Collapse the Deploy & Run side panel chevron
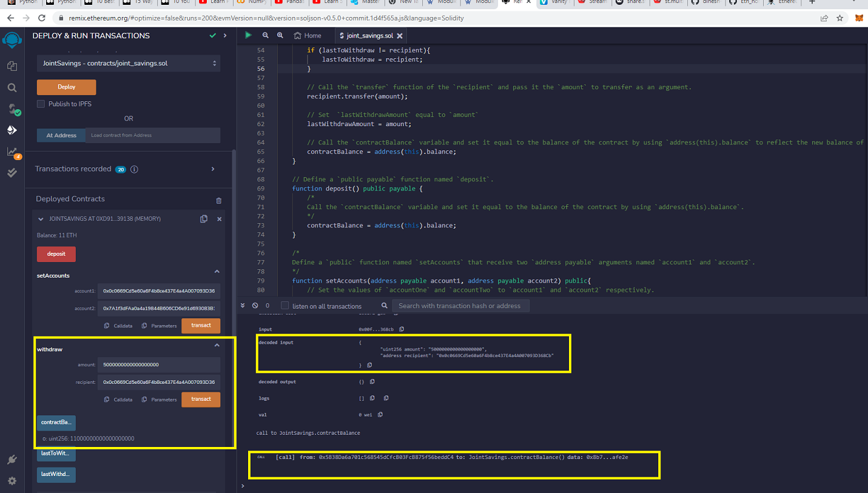This screenshot has height=493, width=868. [225, 36]
